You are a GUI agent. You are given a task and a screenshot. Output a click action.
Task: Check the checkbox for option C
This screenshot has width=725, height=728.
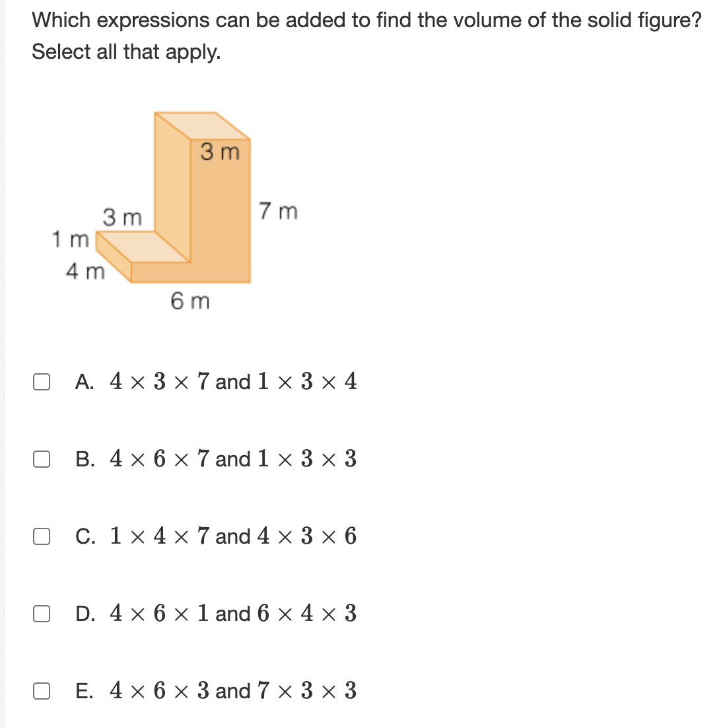click(42, 536)
